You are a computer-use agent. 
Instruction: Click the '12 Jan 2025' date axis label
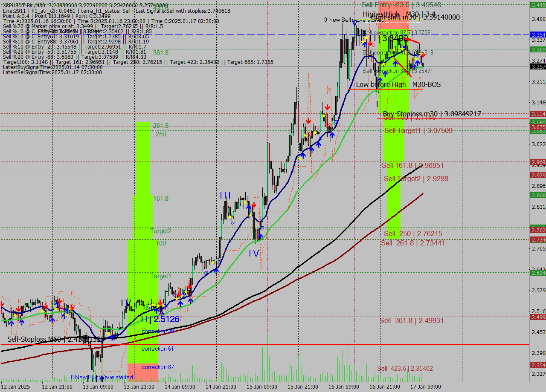[16, 387]
